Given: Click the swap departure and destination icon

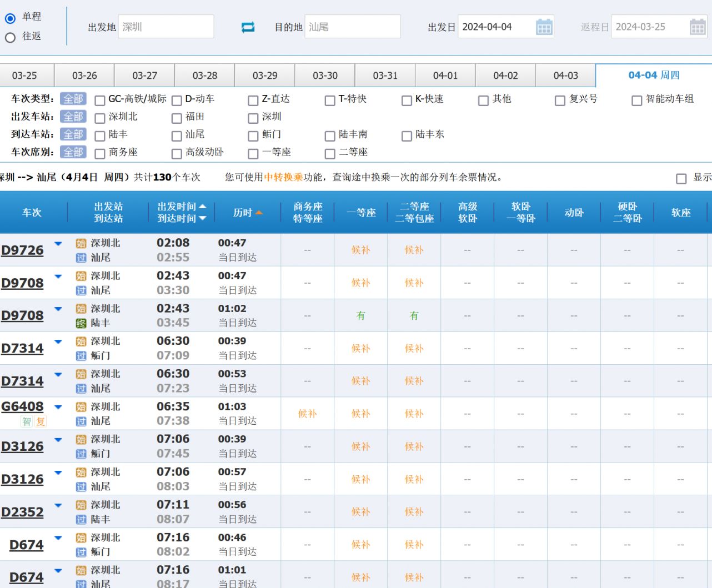Looking at the screenshot, I should [x=248, y=27].
